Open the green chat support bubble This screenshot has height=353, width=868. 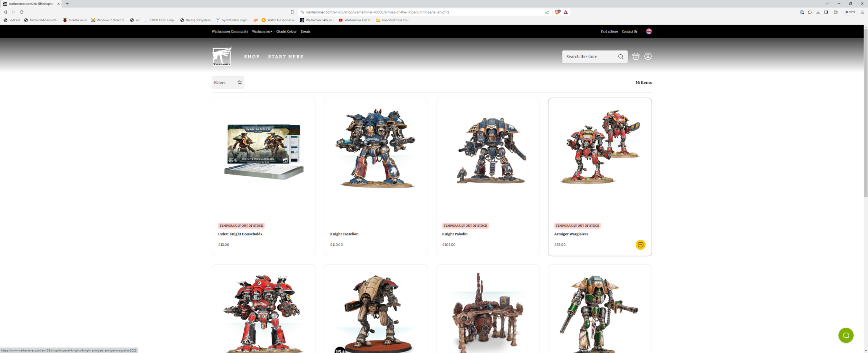click(846, 335)
